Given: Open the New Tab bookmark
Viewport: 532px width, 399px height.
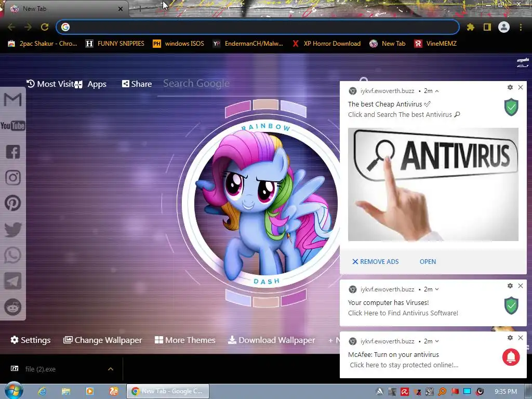Looking at the screenshot, I should click(x=388, y=44).
